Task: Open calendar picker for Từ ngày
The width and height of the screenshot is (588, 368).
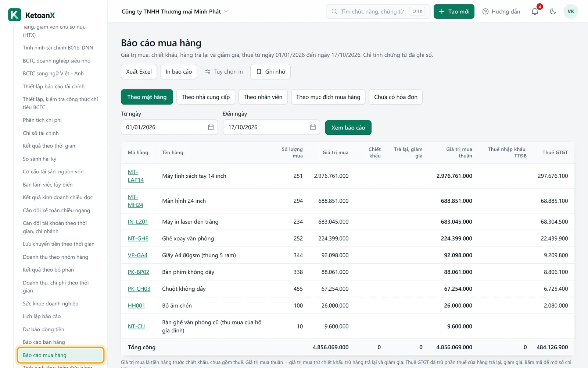Action: [x=211, y=127]
